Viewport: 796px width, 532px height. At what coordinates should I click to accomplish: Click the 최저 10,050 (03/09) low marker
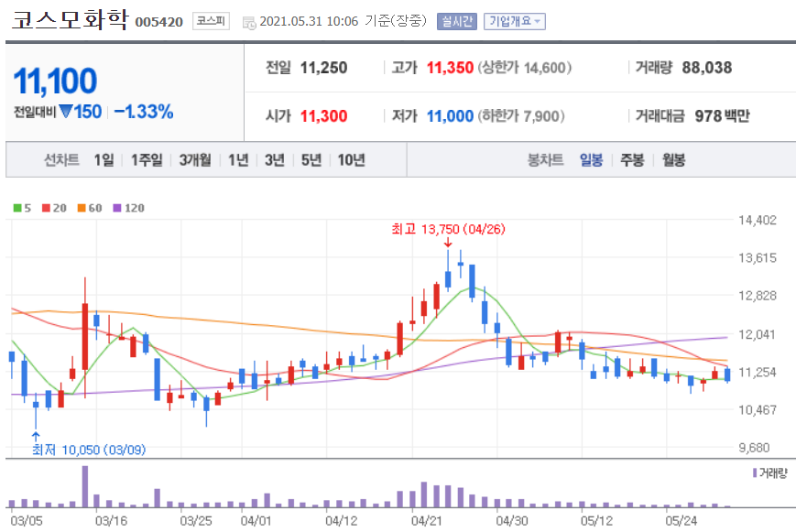pos(89,450)
